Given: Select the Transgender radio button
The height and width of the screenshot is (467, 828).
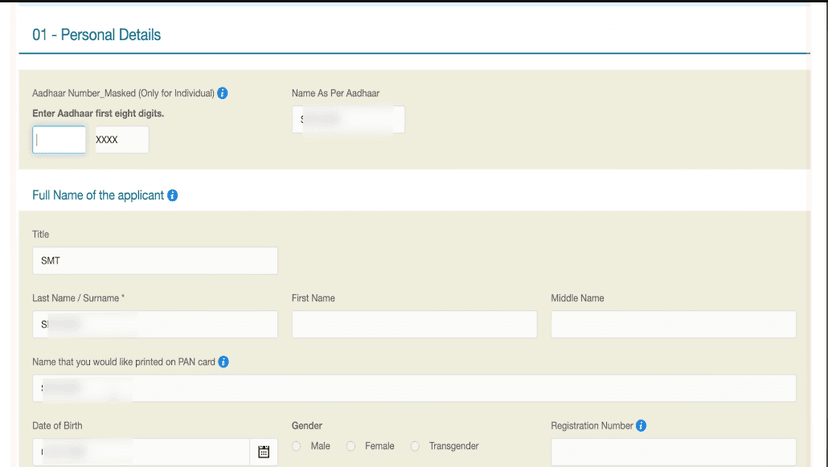Looking at the screenshot, I should pos(415,446).
